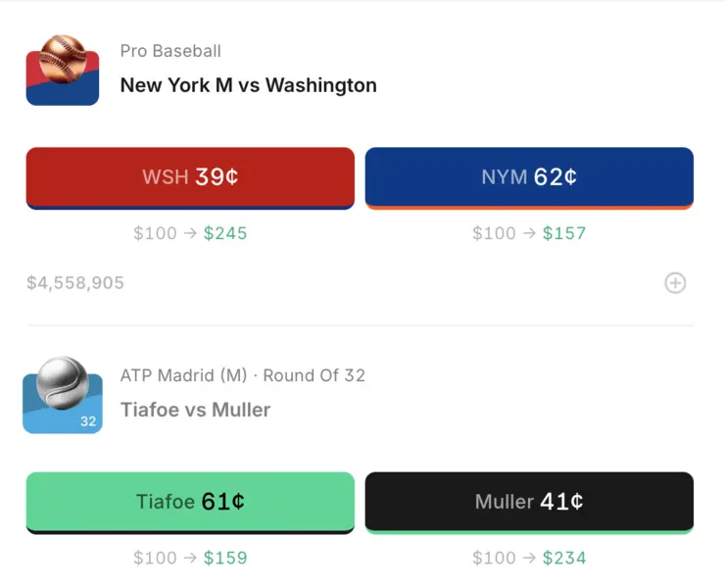Open the ATP Madrid (M) category label

pos(183,375)
